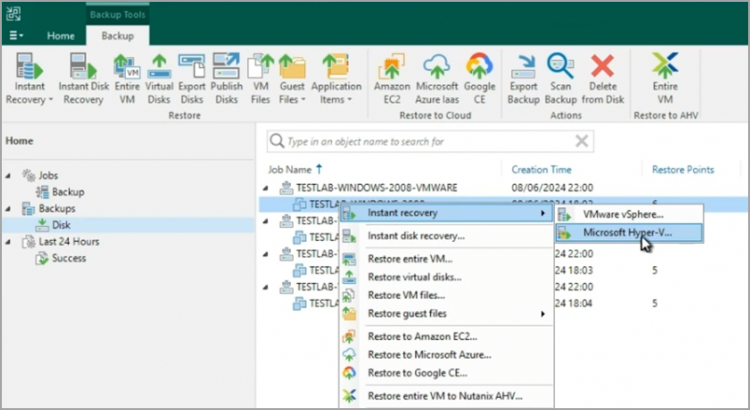
Task: Open Application Items dropdown
Action: click(x=336, y=79)
